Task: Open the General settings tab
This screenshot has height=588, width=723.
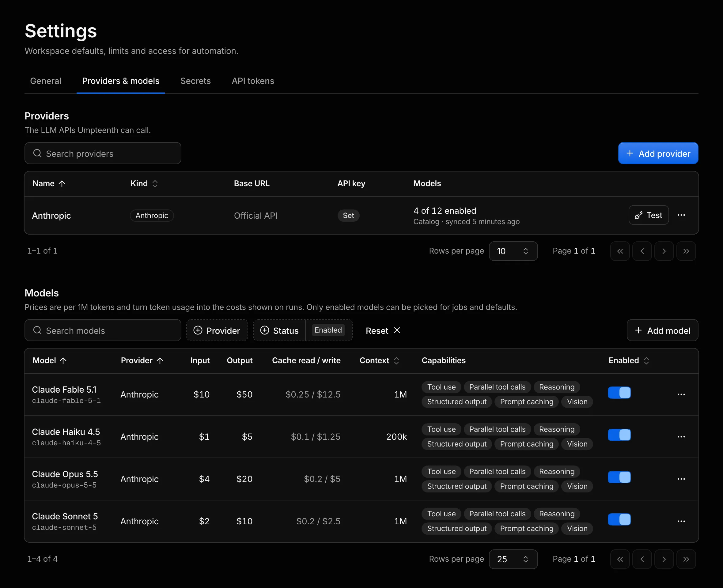Action: click(x=45, y=81)
